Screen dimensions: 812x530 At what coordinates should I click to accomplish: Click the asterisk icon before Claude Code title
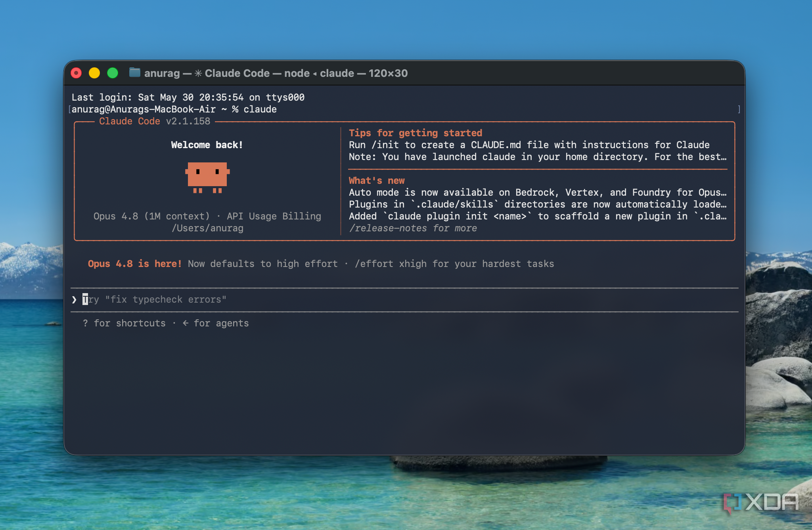198,73
